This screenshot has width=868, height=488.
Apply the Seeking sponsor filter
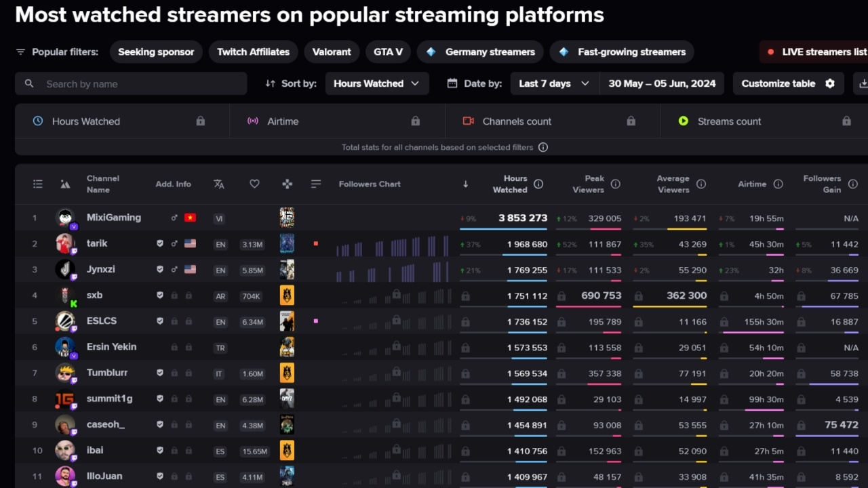click(x=156, y=52)
